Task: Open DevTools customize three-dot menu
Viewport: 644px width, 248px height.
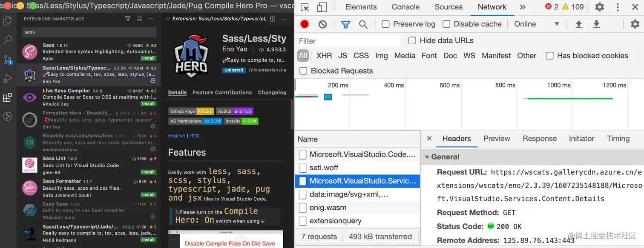Action: click(x=618, y=7)
